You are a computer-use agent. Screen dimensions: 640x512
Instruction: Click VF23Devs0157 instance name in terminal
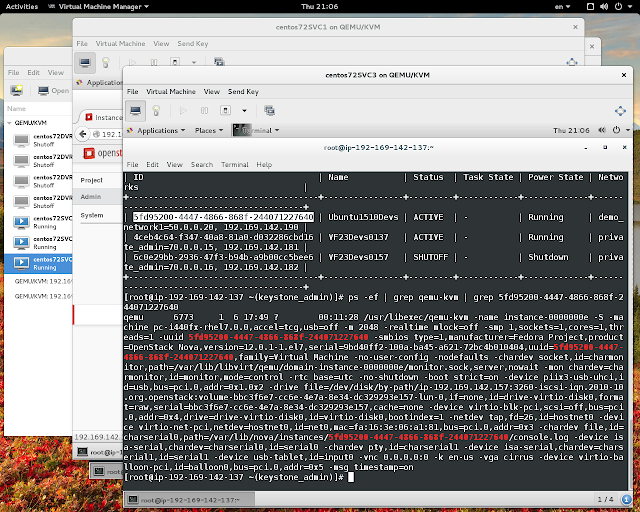point(358,257)
